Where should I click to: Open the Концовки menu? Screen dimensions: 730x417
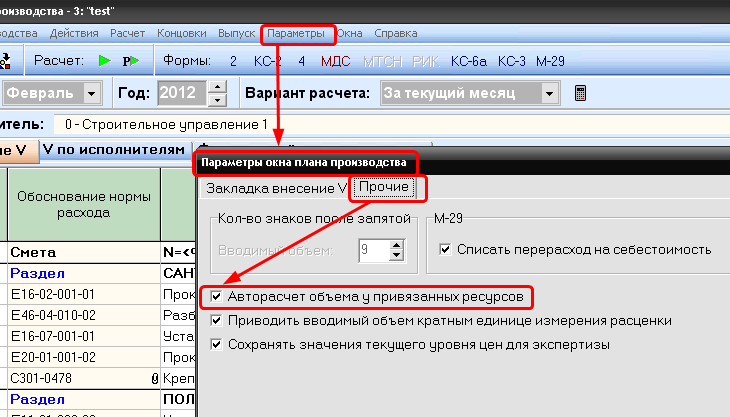tap(182, 34)
